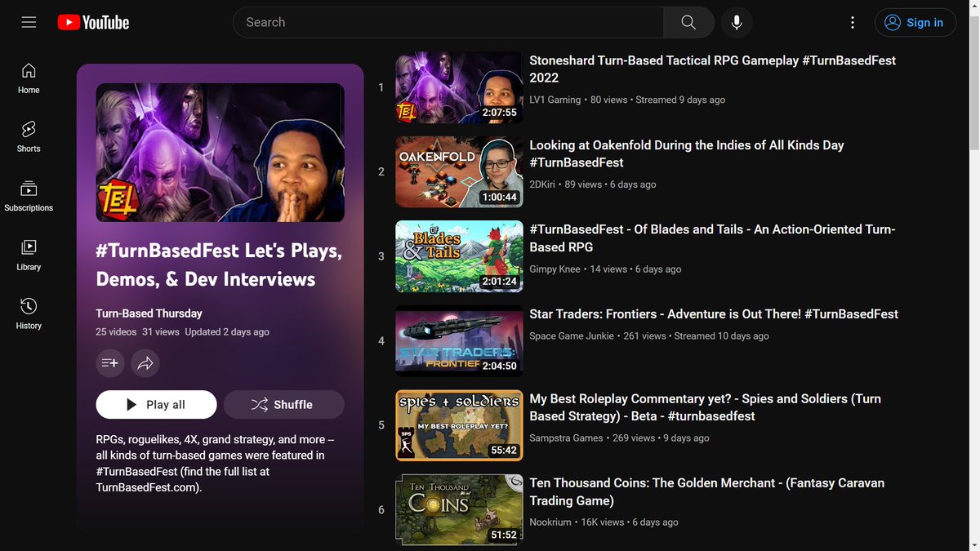Visit the LV1 Gaming channel
The width and height of the screenshot is (980, 551).
(x=554, y=99)
